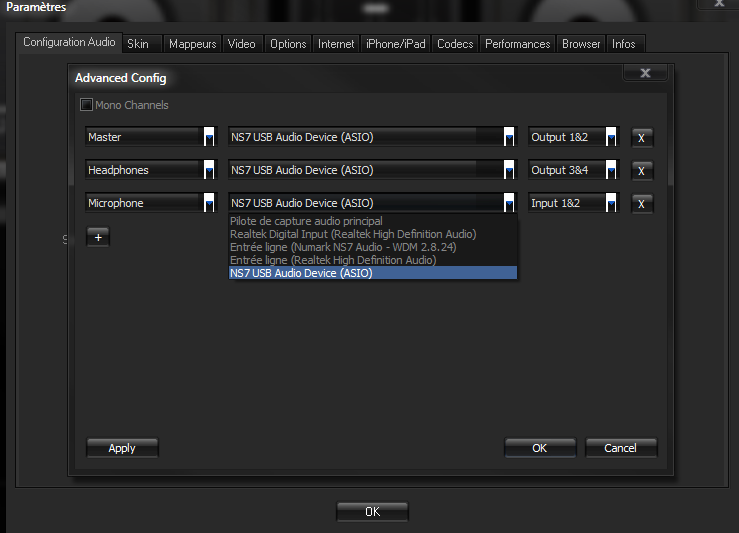Viewport: 739px width, 533px height.
Task: Choose Entrée ligne Realtek High Definition Audio
Action: pyautogui.click(x=373, y=260)
